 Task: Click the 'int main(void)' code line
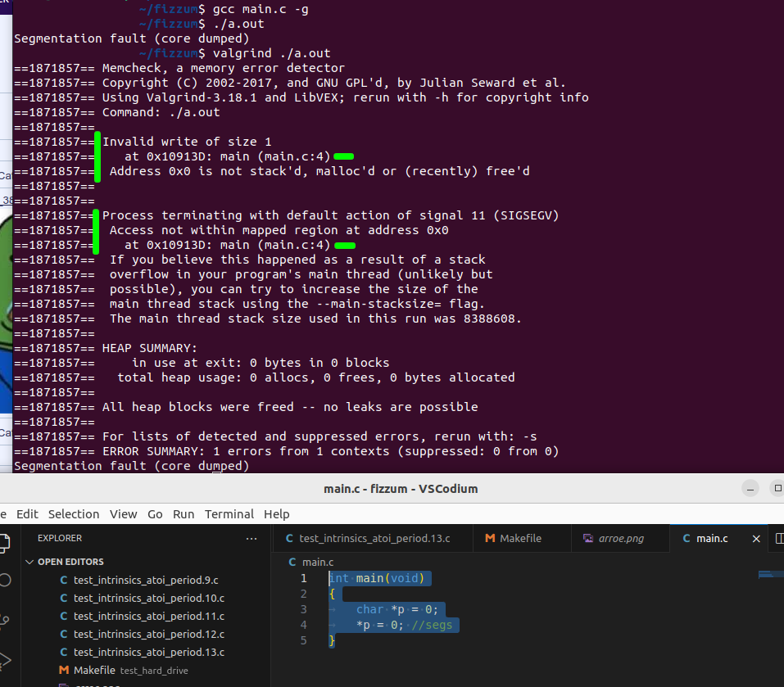[377, 579]
